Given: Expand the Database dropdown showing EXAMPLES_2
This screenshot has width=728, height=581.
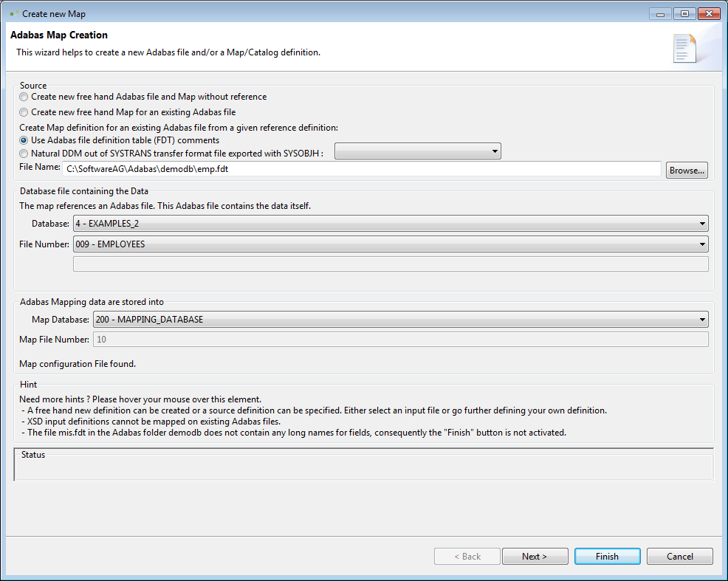Looking at the screenshot, I should [x=391, y=223].
